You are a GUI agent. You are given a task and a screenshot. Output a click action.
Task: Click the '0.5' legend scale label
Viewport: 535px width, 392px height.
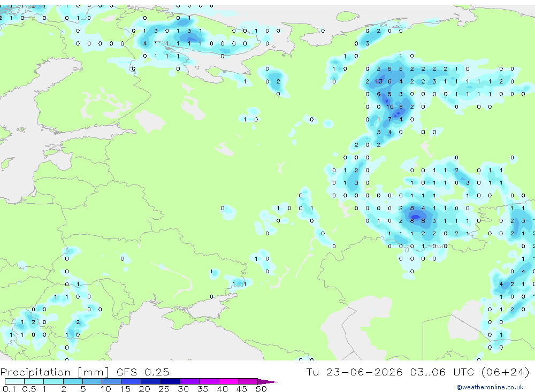point(29,389)
